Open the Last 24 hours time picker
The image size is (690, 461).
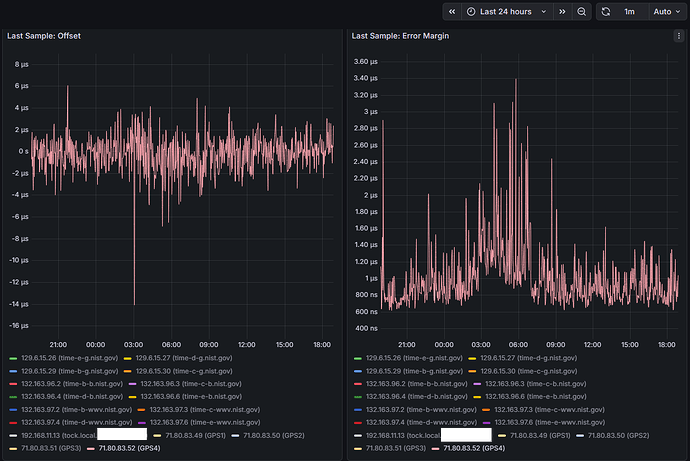click(x=507, y=12)
